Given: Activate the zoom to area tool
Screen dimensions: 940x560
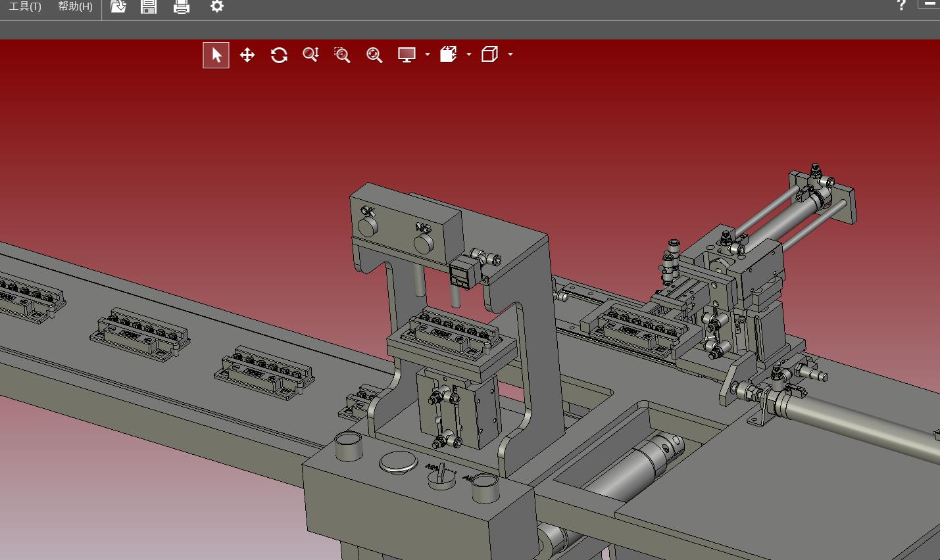Looking at the screenshot, I should click(342, 55).
